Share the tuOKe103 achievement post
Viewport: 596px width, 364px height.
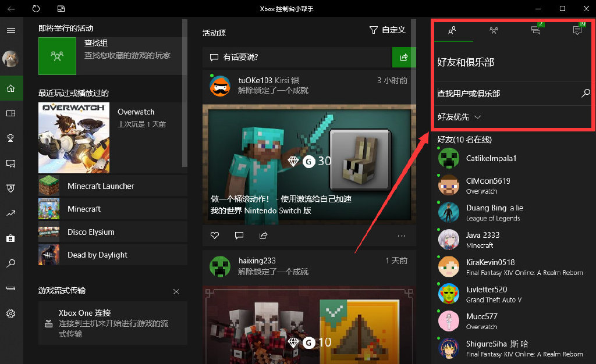pos(264,235)
